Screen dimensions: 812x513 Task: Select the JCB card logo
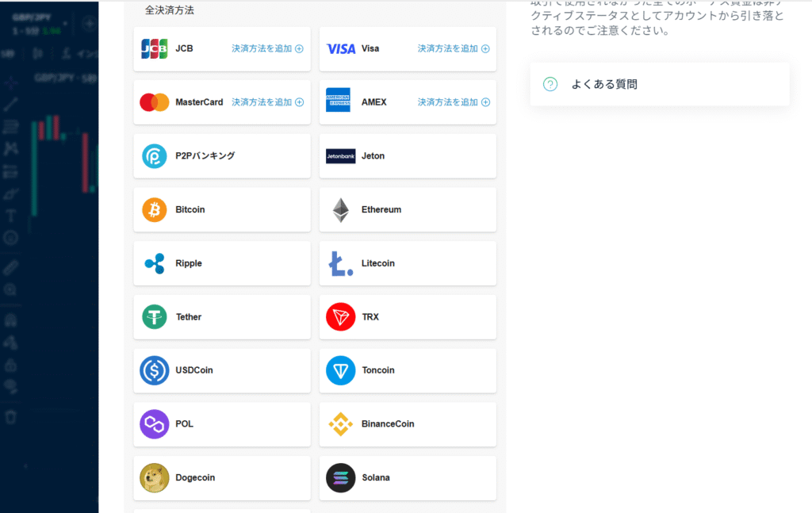[x=155, y=48]
